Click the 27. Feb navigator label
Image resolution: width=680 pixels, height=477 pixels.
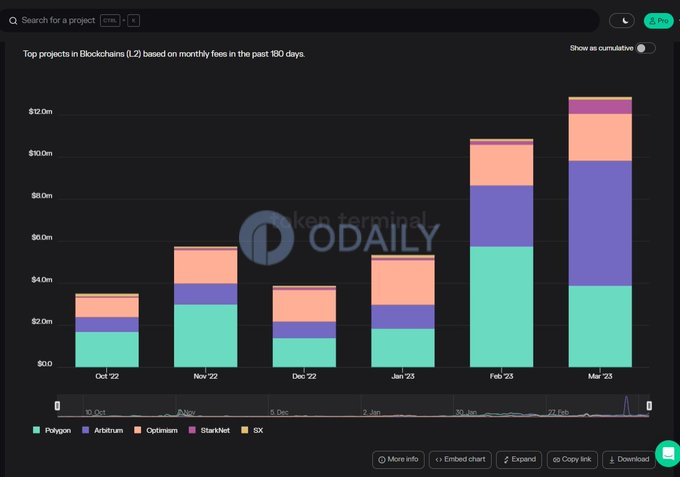tap(558, 412)
